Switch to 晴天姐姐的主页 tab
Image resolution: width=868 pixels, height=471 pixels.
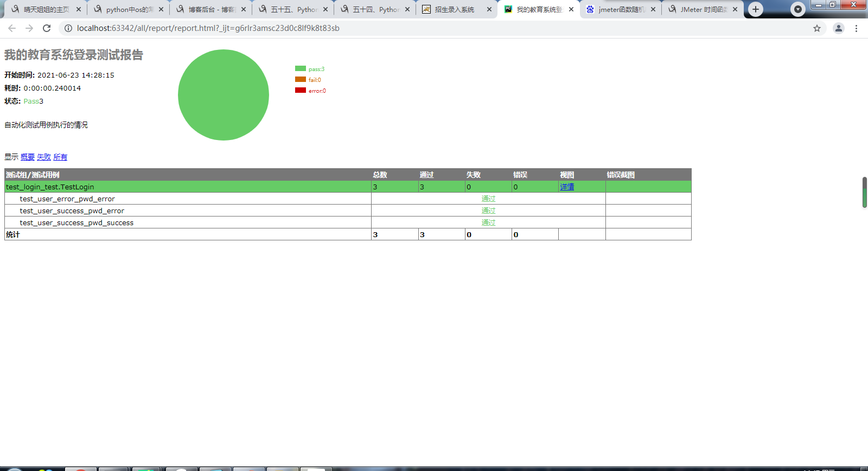[x=47, y=9]
